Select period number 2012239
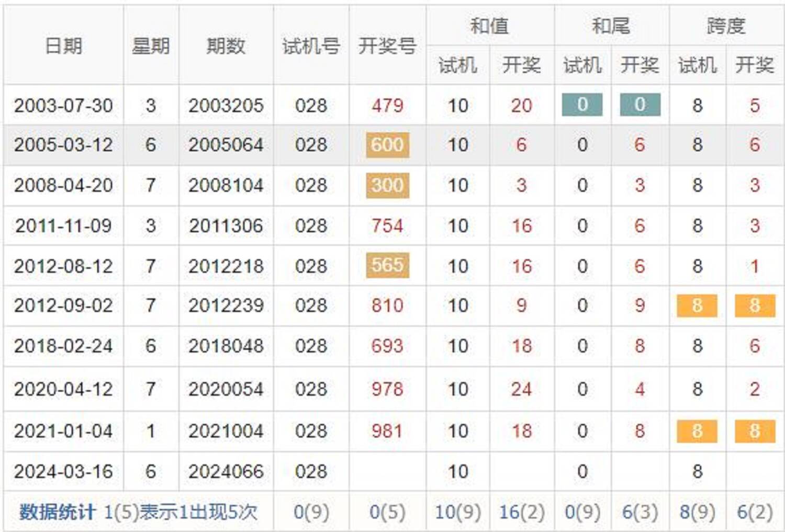The width and height of the screenshot is (785, 532). [226, 305]
